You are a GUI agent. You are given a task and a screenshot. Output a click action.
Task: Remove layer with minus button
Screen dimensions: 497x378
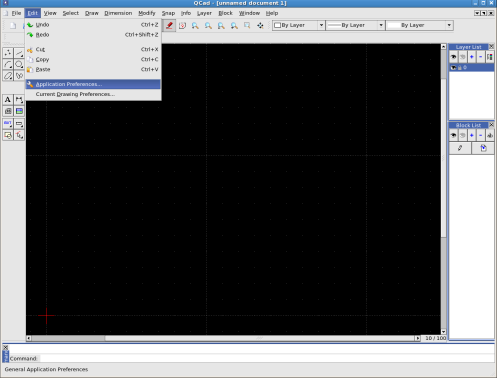coord(481,57)
